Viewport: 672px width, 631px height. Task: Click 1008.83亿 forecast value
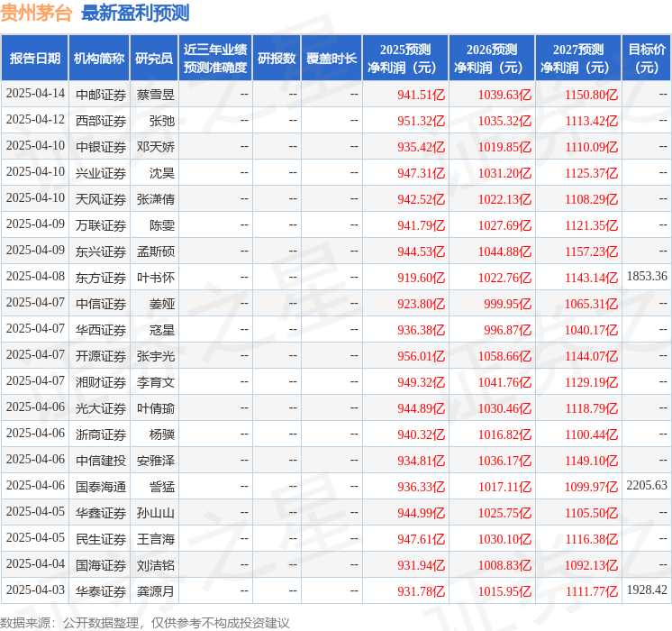(504, 565)
